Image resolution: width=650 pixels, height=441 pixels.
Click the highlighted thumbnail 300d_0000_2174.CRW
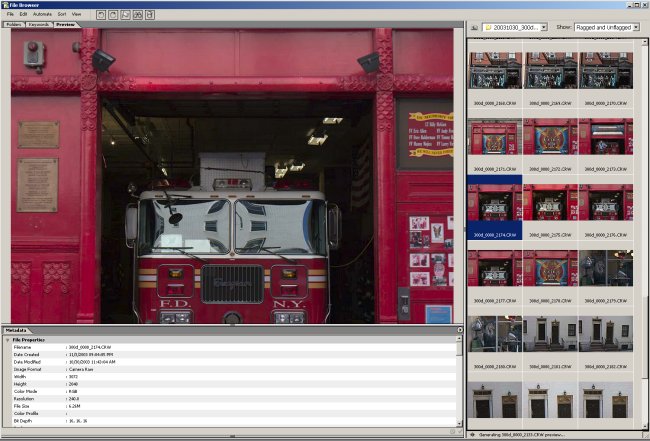pos(495,202)
